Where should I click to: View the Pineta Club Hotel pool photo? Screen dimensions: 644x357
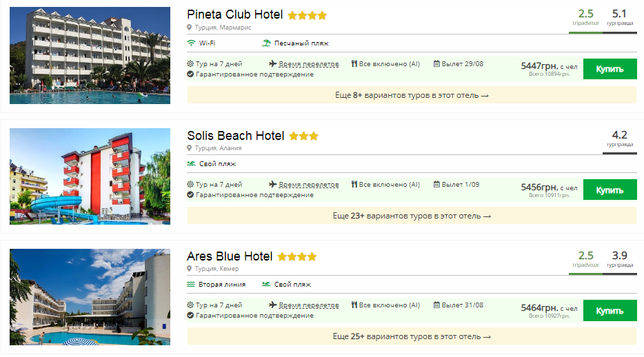point(90,55)
